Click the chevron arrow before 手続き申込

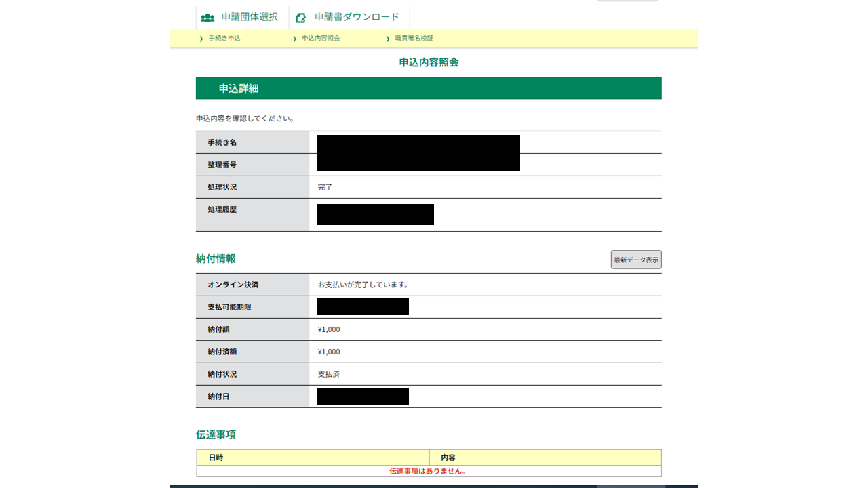[x=201, y=39]
